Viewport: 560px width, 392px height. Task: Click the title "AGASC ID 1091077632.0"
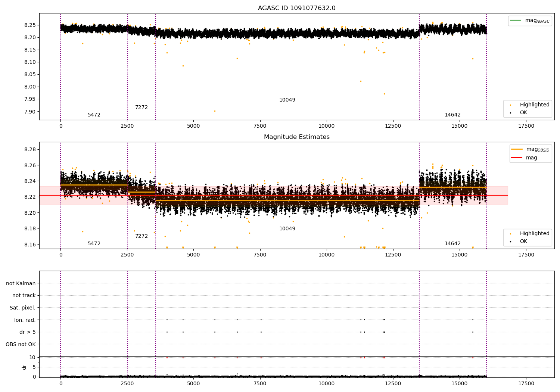pyautogui.click(x=296, y=8)
